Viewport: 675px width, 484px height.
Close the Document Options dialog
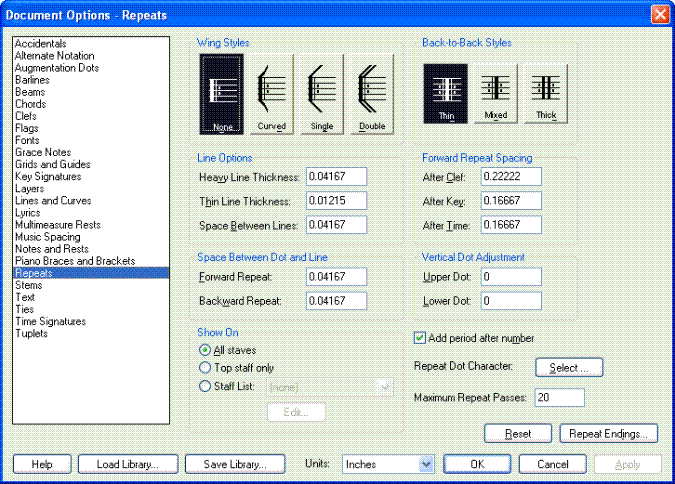(659, 15)
